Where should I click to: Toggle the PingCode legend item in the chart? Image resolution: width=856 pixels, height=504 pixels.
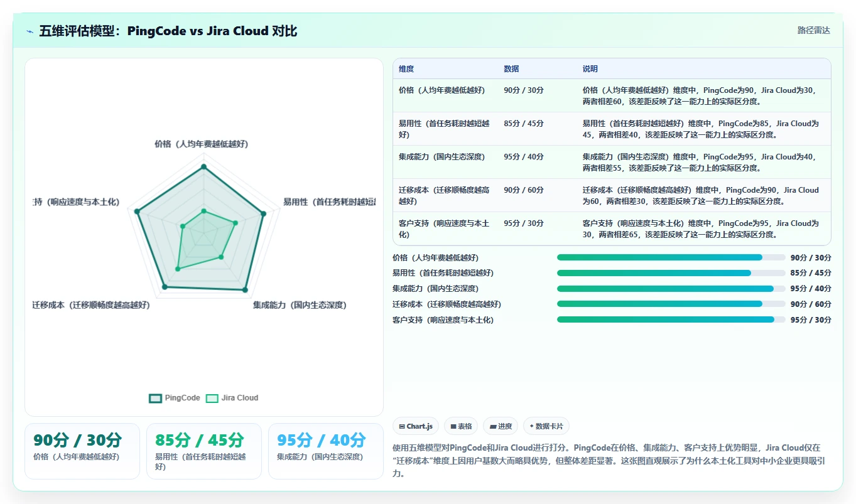(175, 398)
